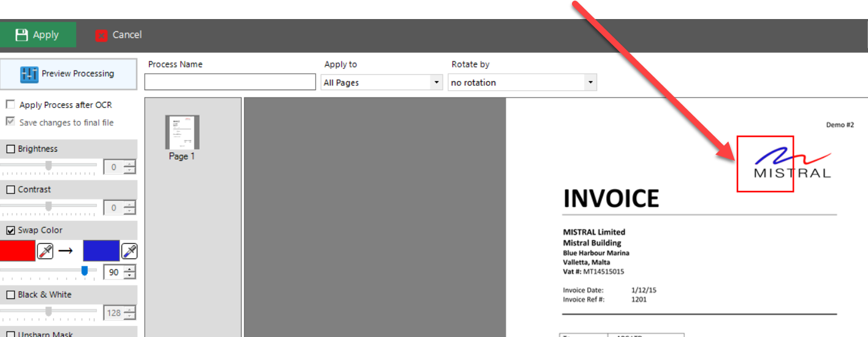Tick the Contrast checkbox
Image resolution: width=868 pixels, height=337 pixels.
pos(10,190)
